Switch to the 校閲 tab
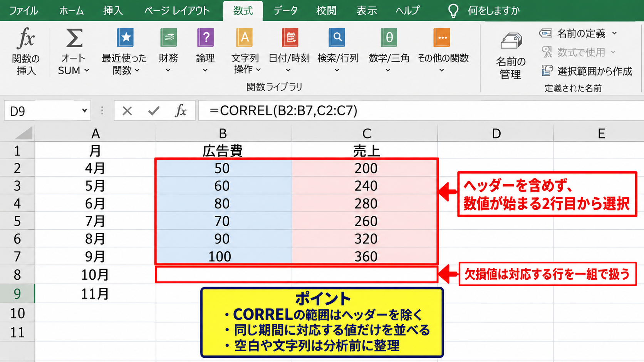The height and width of the screenshot is (362, 644). pyautogui.click(x=326, y=10)
